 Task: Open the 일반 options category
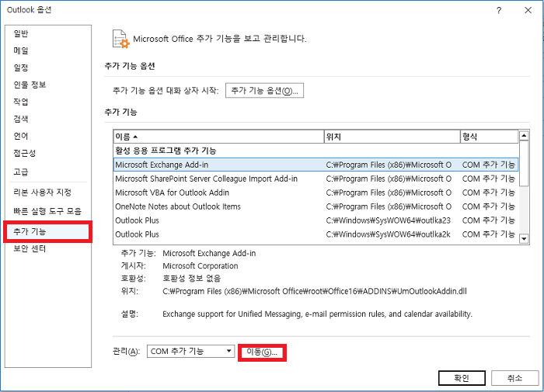click(x=21, y=33)
